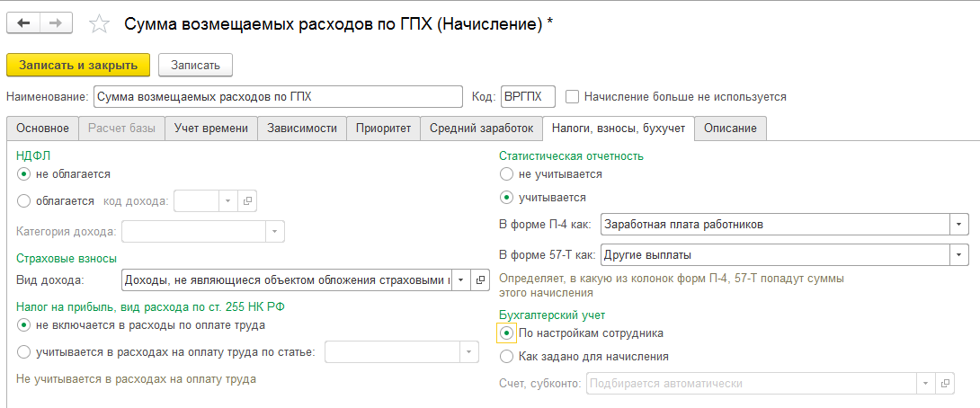Click the Наименование input field
Screen dimensions: 980x408
278,97
